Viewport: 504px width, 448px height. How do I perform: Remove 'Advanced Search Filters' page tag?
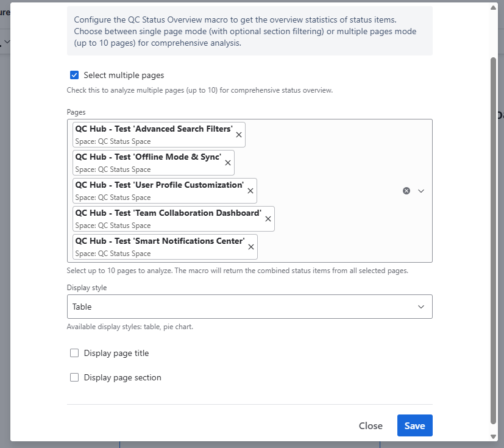239,135
